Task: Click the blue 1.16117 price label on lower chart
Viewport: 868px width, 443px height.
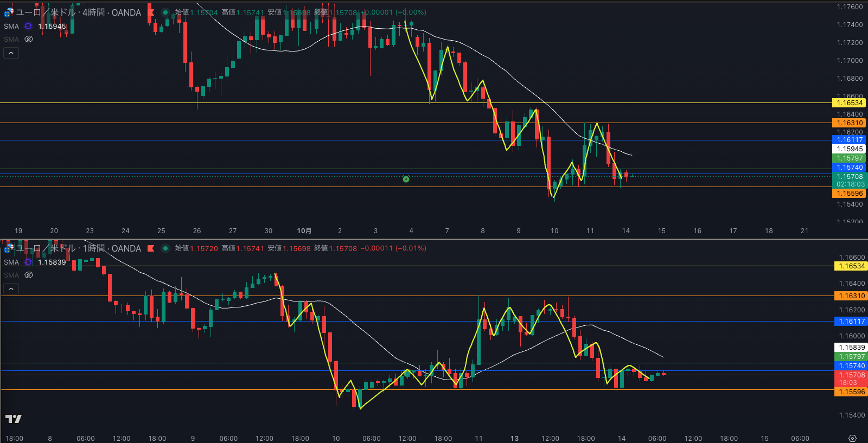Action: [x=851, y=322]
